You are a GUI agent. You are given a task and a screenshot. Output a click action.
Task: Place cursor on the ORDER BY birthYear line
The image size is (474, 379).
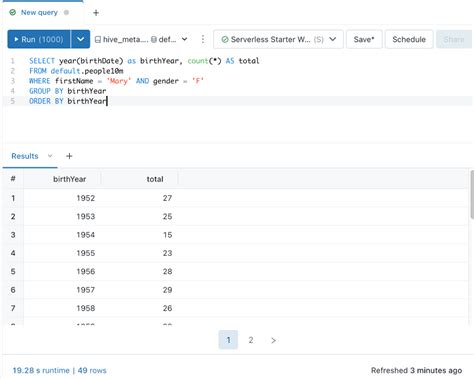pos(68,101)
